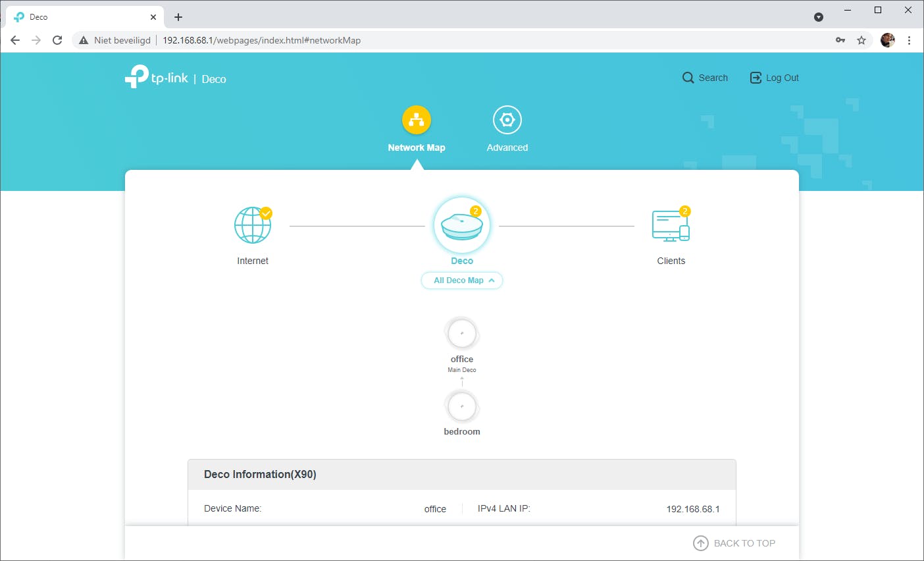Click the Internet connected checkmark badge
The image size is (924, 561).
[x=266, y=213]
